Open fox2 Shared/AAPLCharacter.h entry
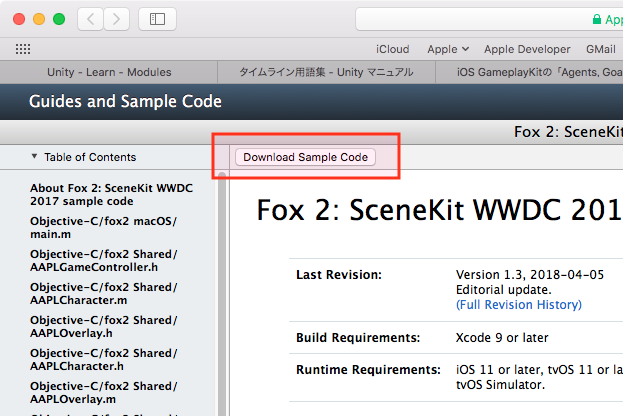This screenshot has width=623, height=416. pyautogui.click(x=104, y=359)
